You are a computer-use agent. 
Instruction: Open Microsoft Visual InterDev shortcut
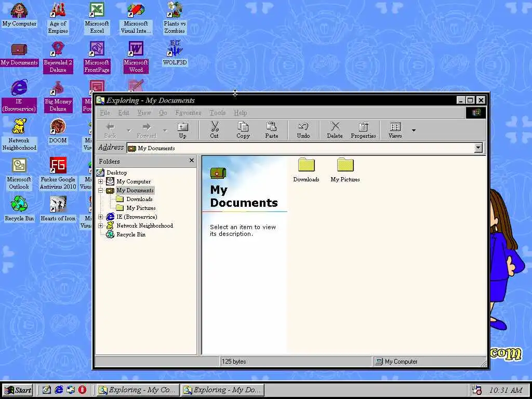[x=136, y=18]
